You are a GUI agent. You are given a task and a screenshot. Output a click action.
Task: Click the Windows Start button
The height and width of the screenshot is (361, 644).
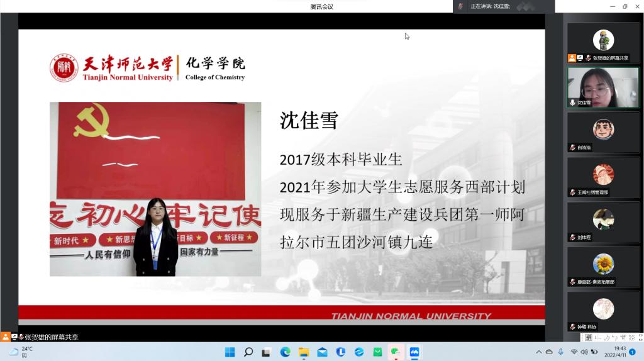pyautogui.click(x=230, y=352)
